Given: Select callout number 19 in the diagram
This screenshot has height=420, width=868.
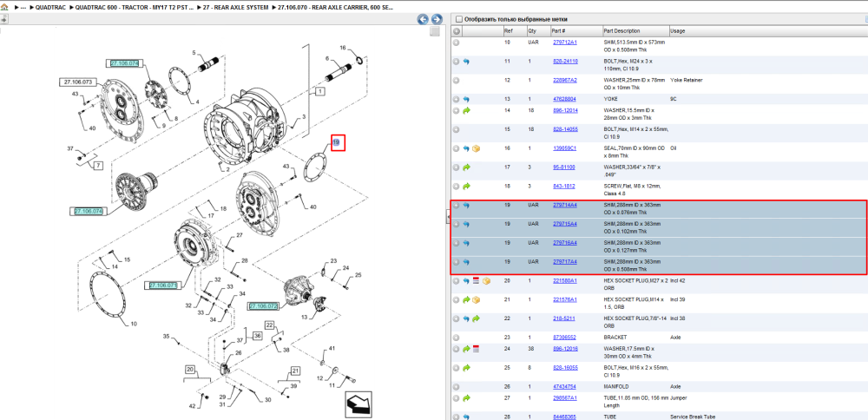Looking at the screenshot, I should pos(336,143).
